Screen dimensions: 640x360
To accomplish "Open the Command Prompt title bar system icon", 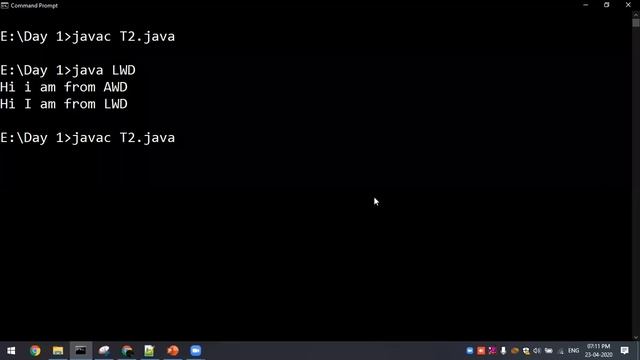I will [x=4, y=5].
